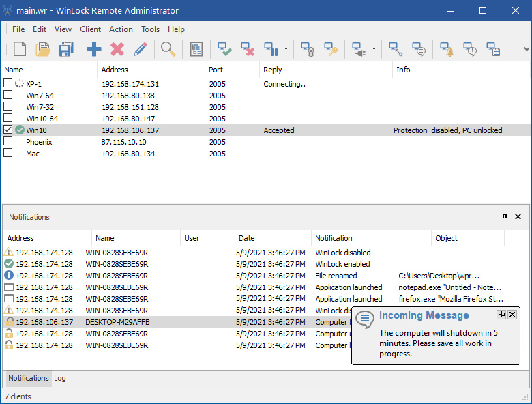Click the monitor with green checkmark icon

[224, 49]
